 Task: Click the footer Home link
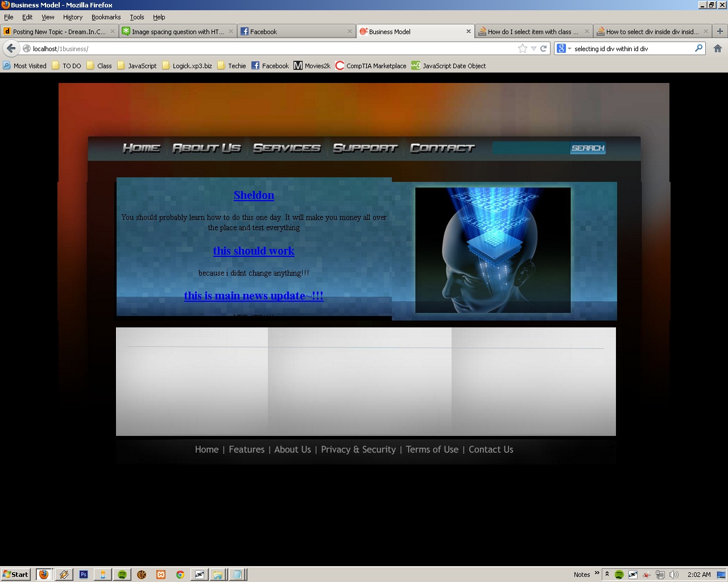pyautogui.click(x=206, y=450)
